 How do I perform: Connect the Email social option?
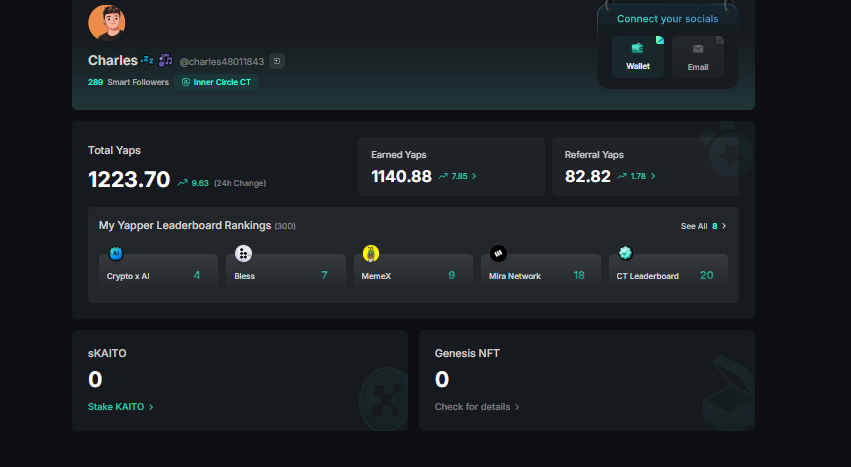click(x=698, y=57)
